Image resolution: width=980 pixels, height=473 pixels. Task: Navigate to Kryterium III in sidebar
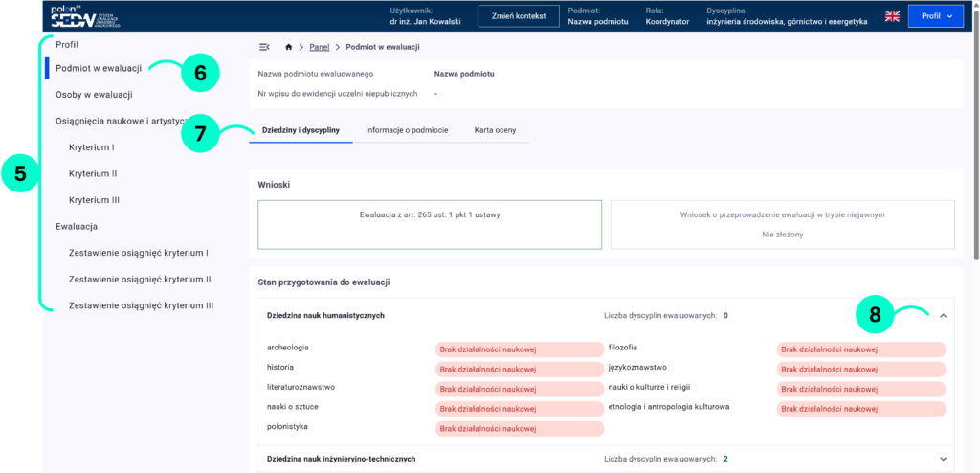tap(93, 200)
